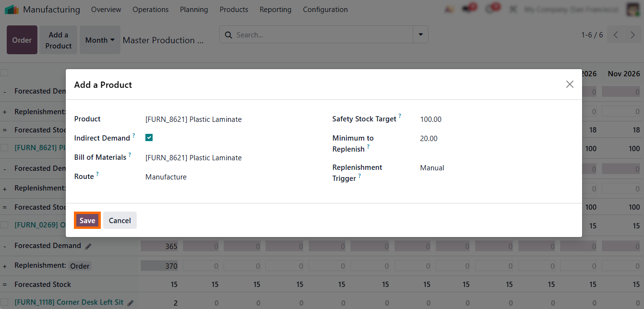Open the Reporting menu
The width and height of the screenshot is (644, 309).
coord(275,10)
